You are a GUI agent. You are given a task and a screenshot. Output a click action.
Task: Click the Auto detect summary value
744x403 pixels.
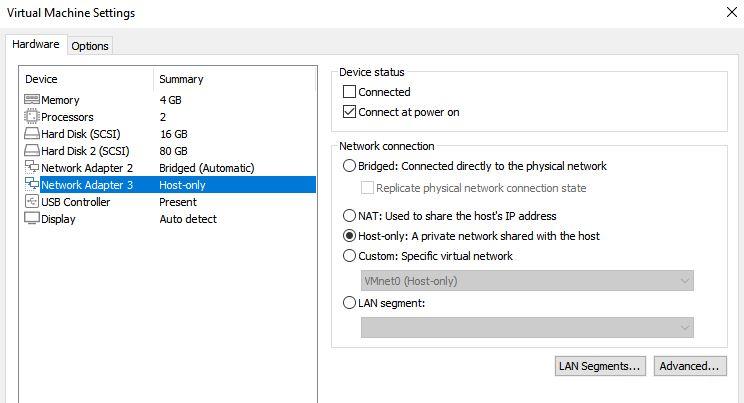click(188, 219)
